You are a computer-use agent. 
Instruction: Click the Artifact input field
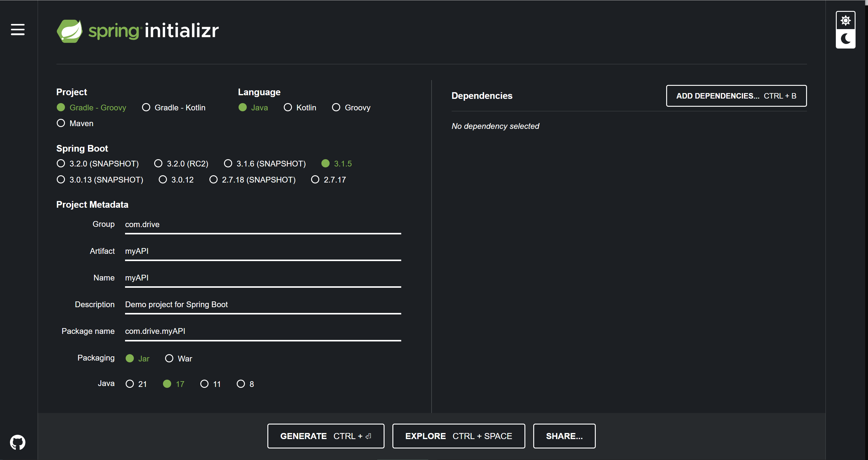tap(263, 251)
